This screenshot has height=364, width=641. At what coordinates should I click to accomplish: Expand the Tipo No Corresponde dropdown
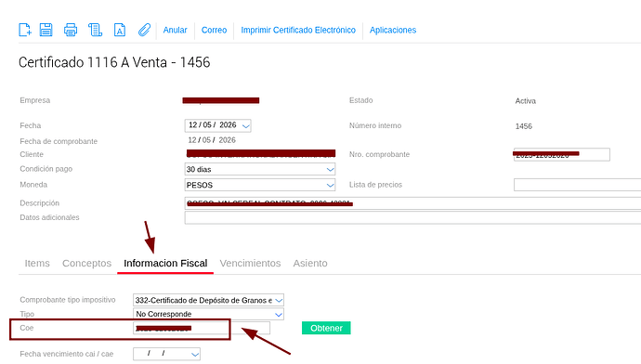coord(279,314)
